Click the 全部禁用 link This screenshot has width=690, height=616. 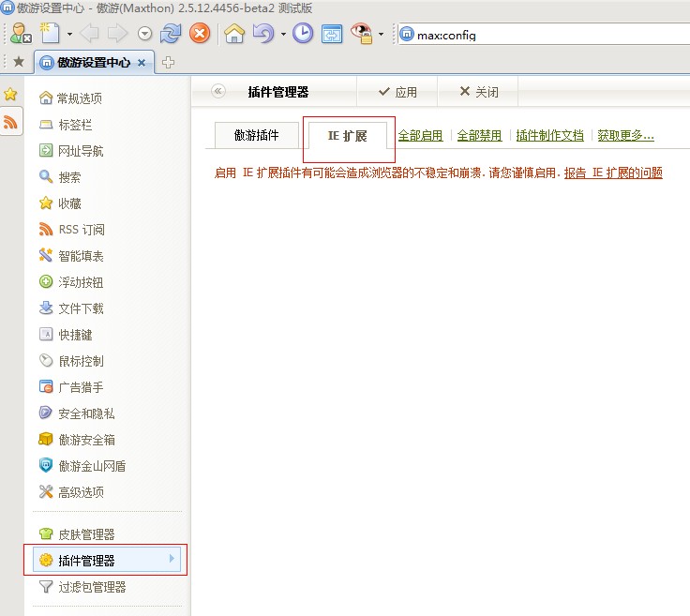coord(479,136)
